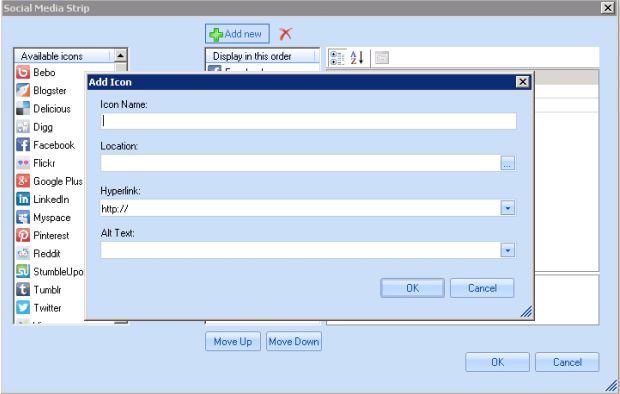Choose the Pinterest icon

pos(23,235)
